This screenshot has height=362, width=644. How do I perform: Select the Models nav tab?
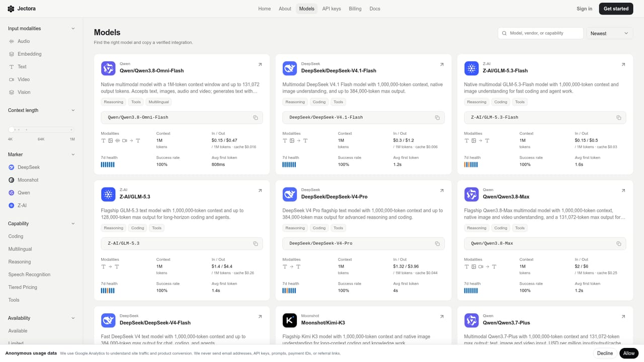coord(306,9)
